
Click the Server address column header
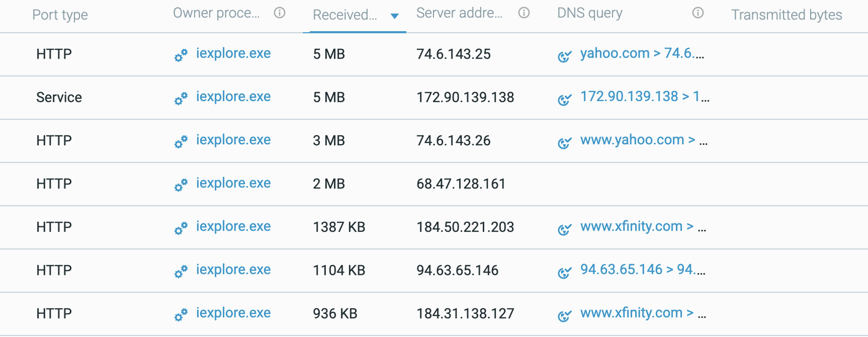(459, 13)
